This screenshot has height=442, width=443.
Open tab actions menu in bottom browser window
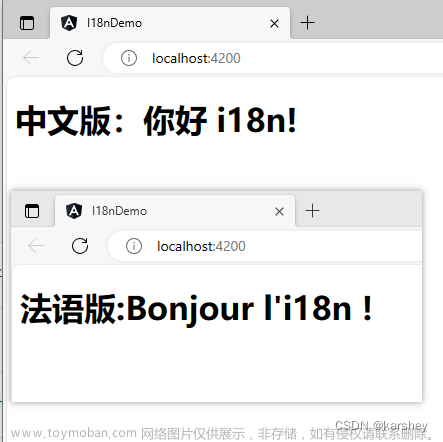point(32,211)
